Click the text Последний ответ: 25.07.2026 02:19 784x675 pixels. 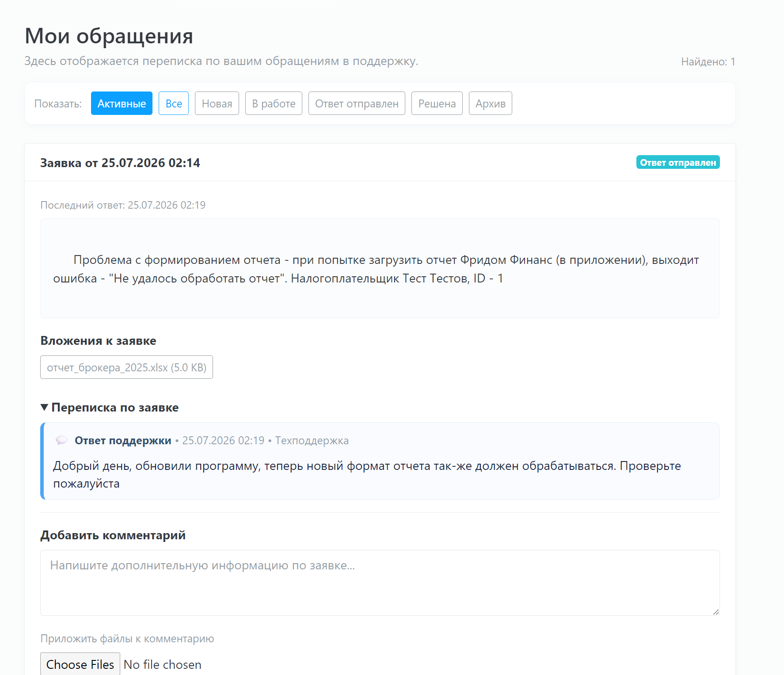coord(123,205)
